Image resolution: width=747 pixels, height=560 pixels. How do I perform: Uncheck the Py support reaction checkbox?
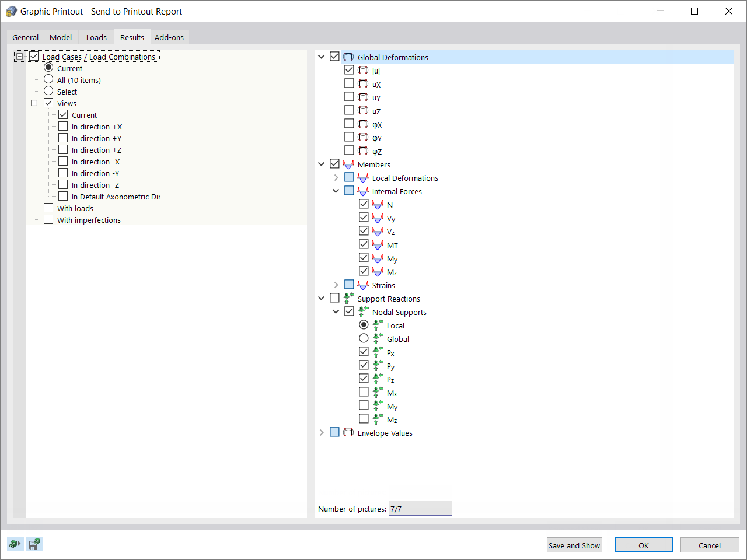coord(364,365)
